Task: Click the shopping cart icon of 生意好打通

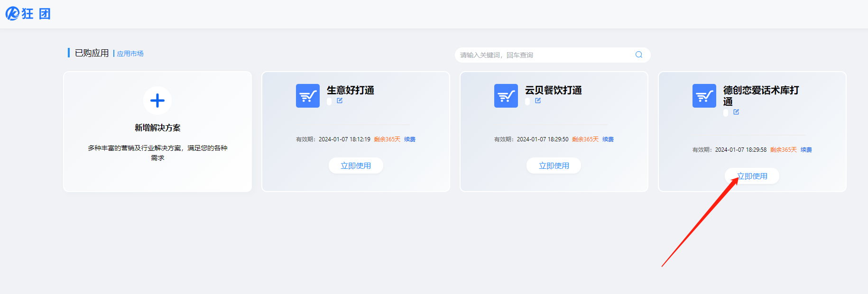Action: coord(308,96)
